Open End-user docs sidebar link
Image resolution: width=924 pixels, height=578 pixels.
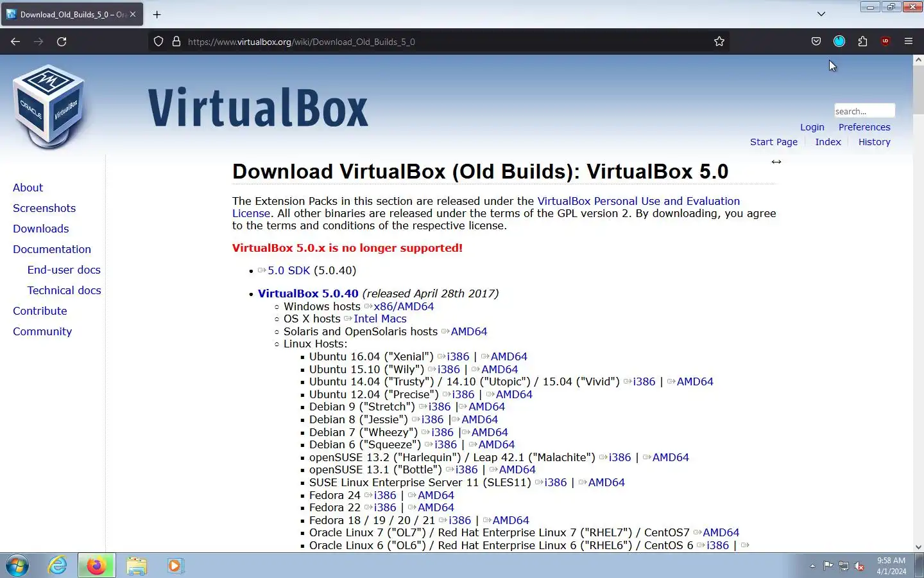(64, 270)
